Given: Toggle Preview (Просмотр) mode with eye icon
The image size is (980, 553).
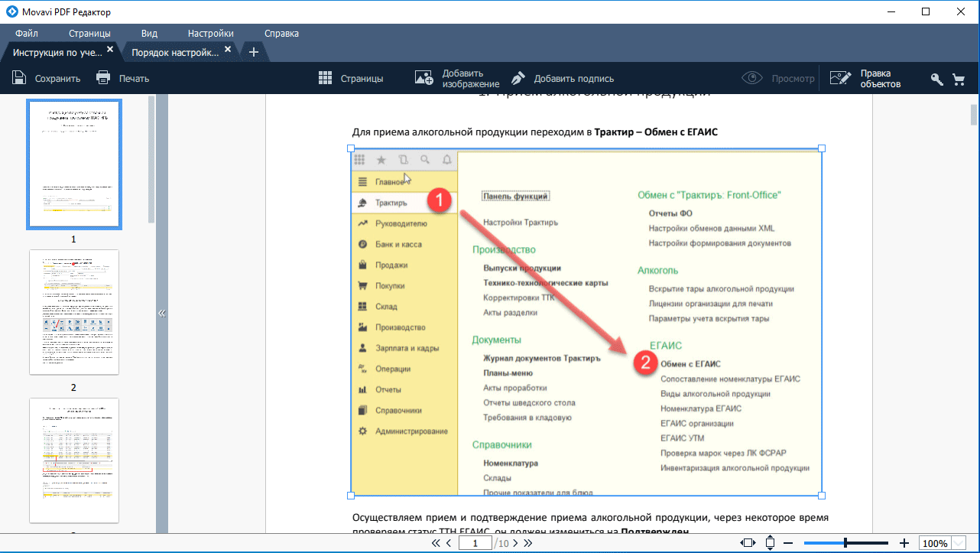Looking at the screenshot, I should (752, 78).
